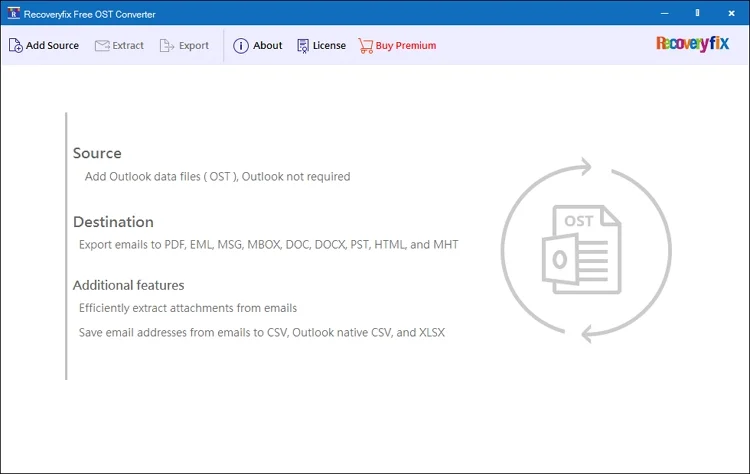750x474 pixels.
Task: Click the 'Recoveryfix Free OST Converter' window title
Action: [x=89, y=14]
